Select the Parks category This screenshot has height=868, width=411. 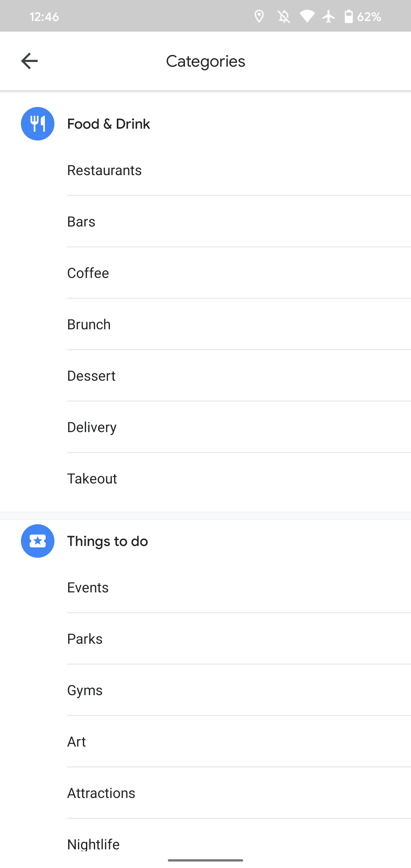point(85,639)
